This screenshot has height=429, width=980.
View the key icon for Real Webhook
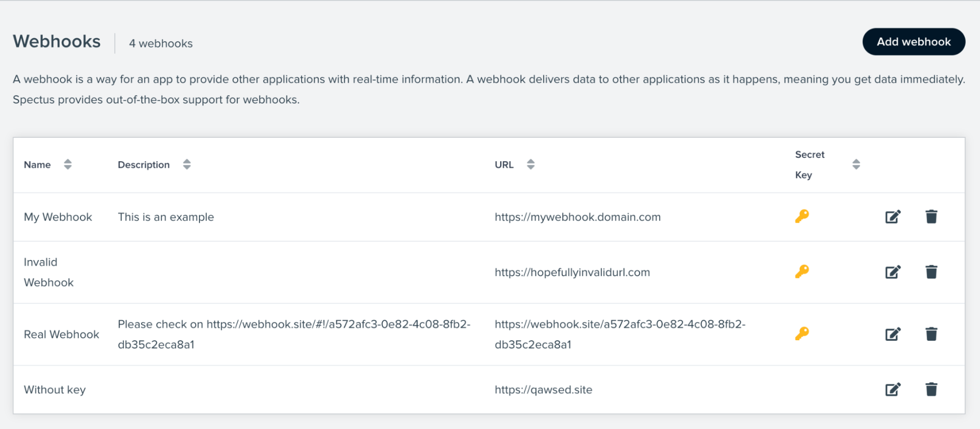point(802,334)
